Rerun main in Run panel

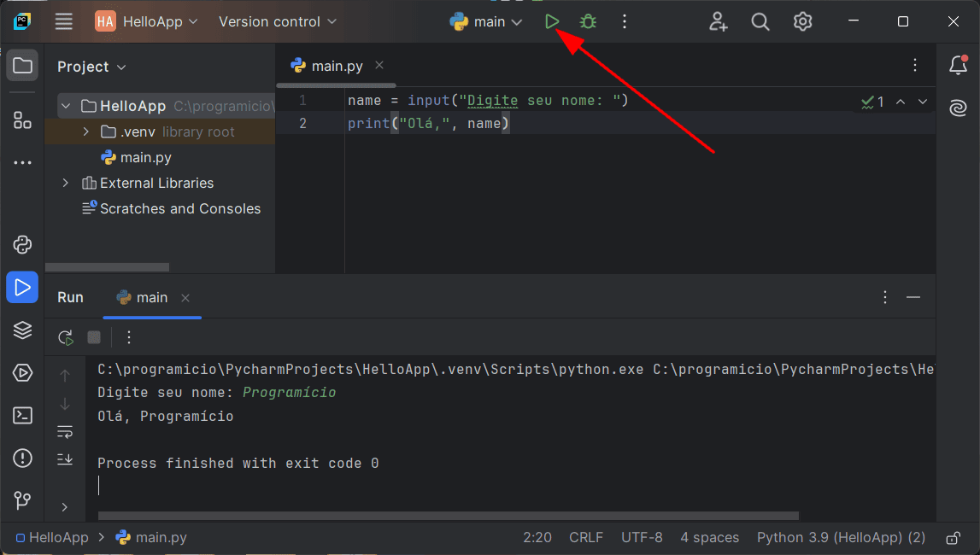(x=66, y=338)
